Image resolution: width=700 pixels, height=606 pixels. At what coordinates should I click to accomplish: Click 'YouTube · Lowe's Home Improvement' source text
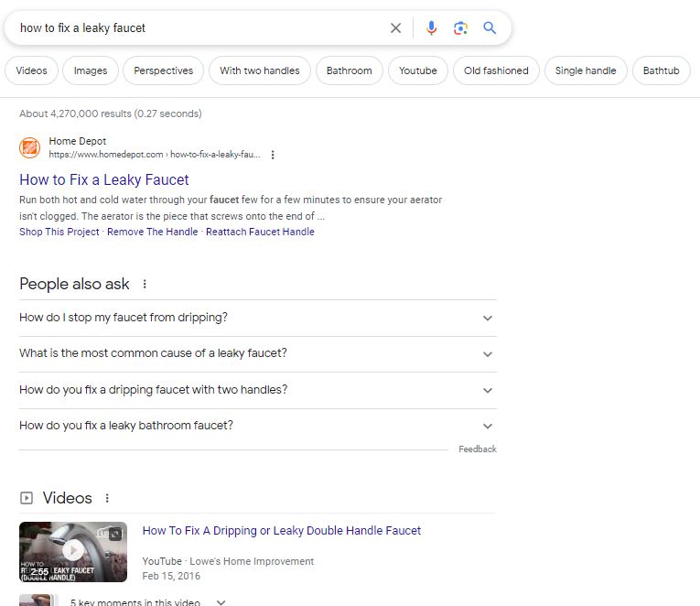pos(228,561)
